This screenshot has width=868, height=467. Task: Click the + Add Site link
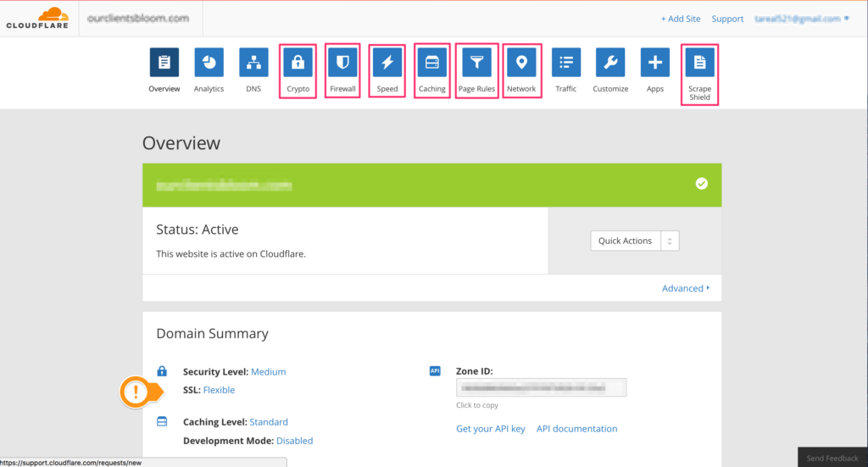point(681,19)
